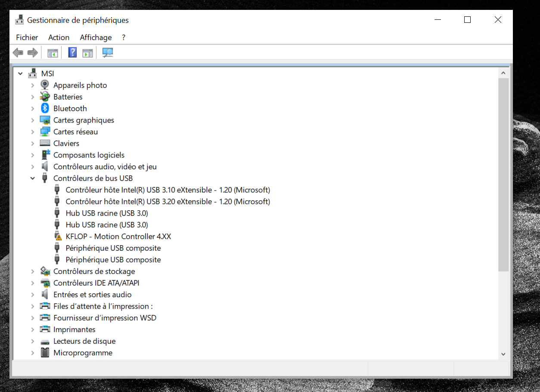Click the Back arrow toolbar icon
540x392 pixels.
pos(18,53)
